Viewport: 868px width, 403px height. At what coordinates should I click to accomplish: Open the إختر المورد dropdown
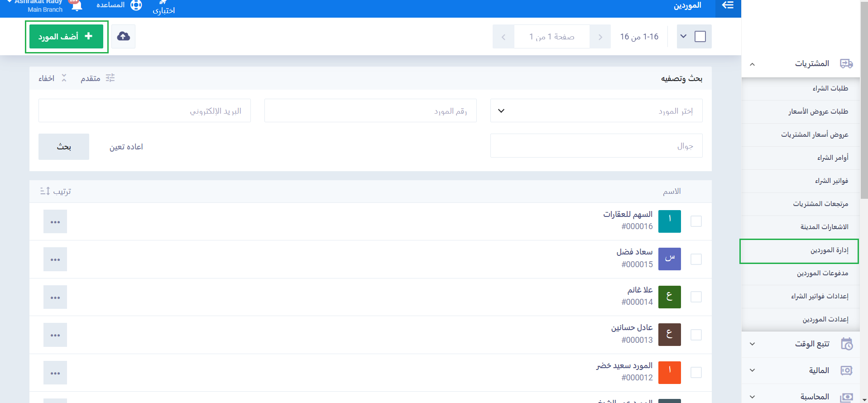(x=596, y=111)
